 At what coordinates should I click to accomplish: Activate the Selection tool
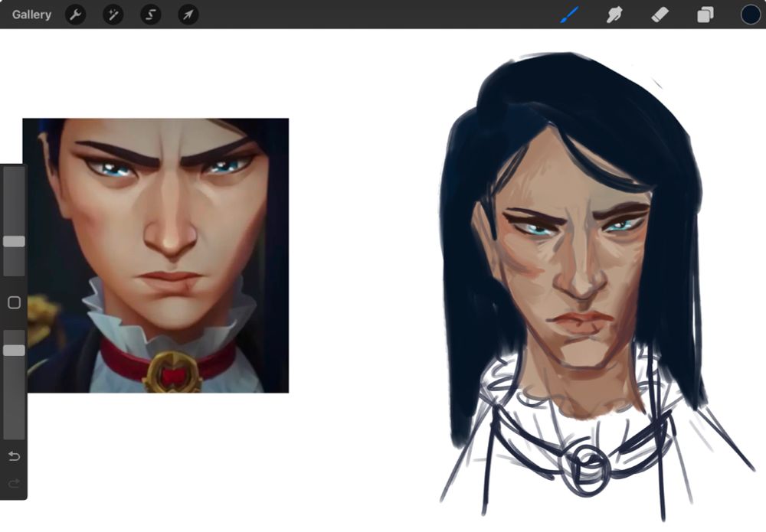pos(151,15)
